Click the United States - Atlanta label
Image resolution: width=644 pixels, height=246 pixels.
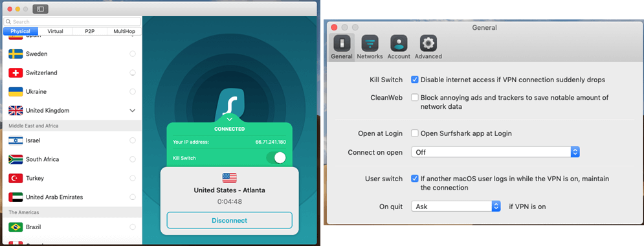pos(230,190)
